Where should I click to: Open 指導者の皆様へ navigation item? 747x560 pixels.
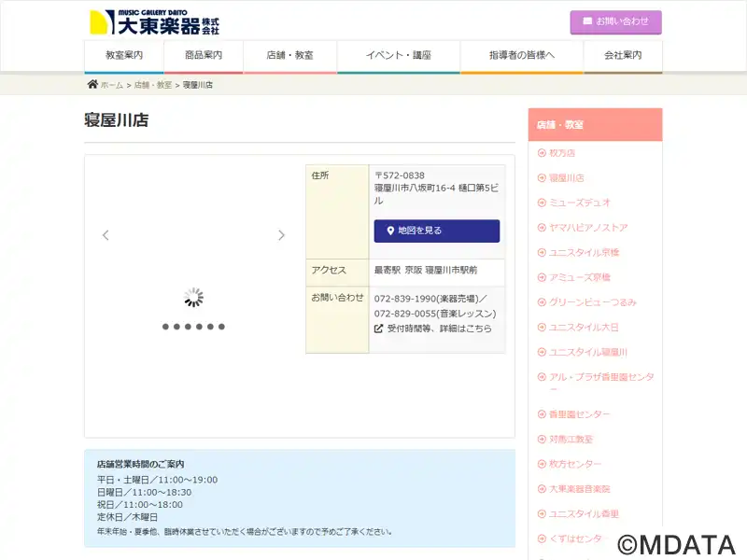click(522, 56)
